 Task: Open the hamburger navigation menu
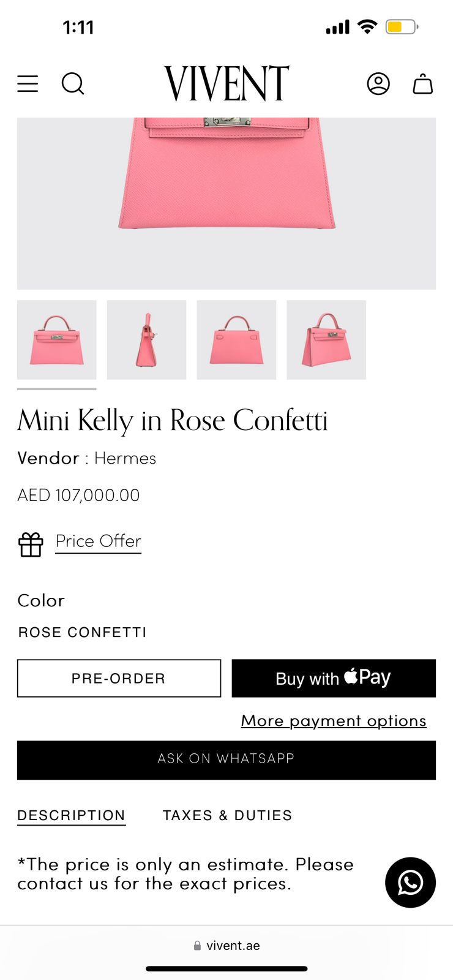click(x=27, y=84)
